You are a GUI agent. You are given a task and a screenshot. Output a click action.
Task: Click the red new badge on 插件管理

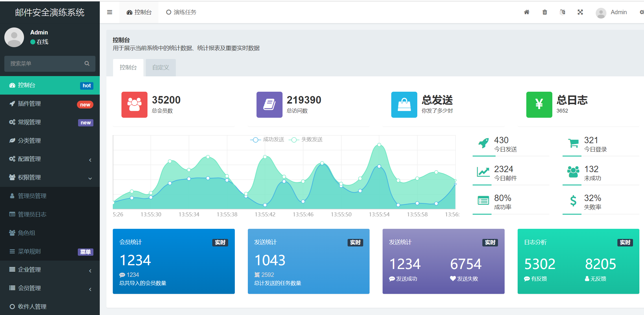click(85, 105)
